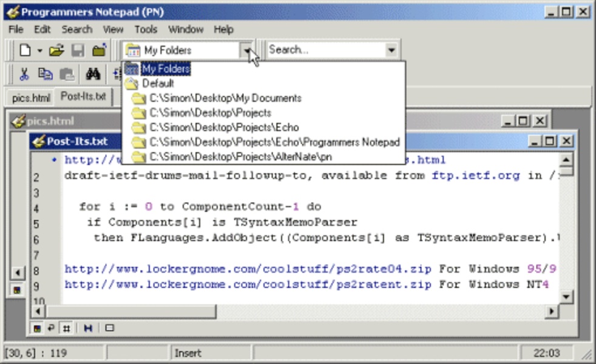Click the Post-Its.txt window title icon

39,141
